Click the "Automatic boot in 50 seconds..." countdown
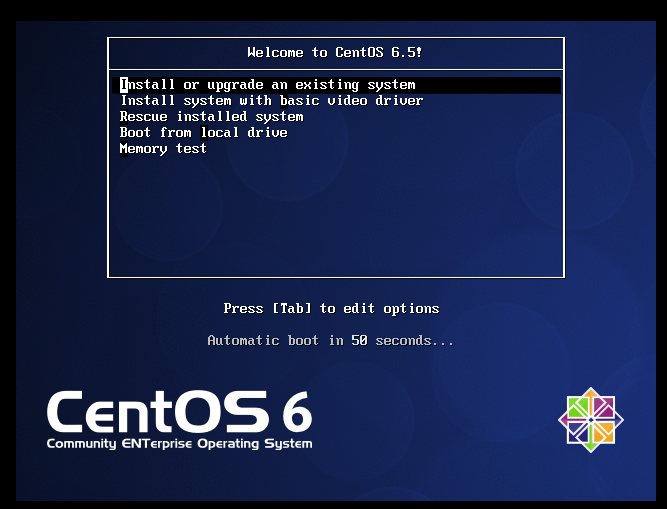Screen dimensions: 667x509 [331, 341]
